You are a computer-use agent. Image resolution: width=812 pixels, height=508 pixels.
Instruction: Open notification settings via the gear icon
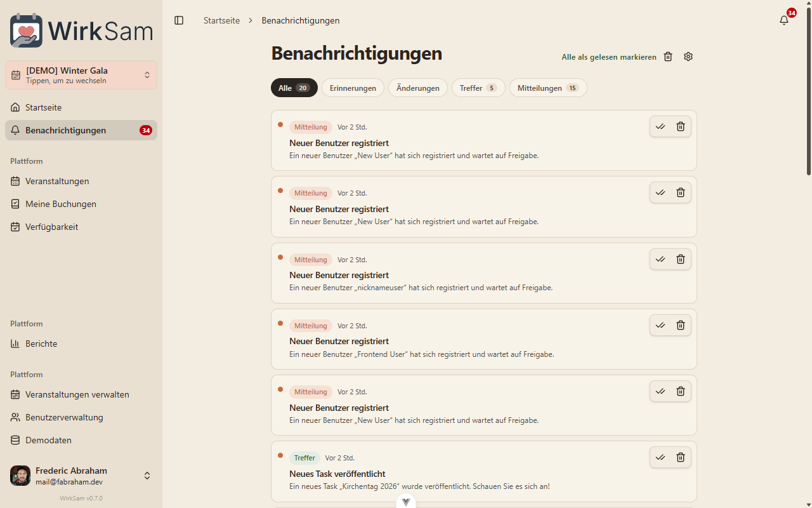tap(688, 57)
